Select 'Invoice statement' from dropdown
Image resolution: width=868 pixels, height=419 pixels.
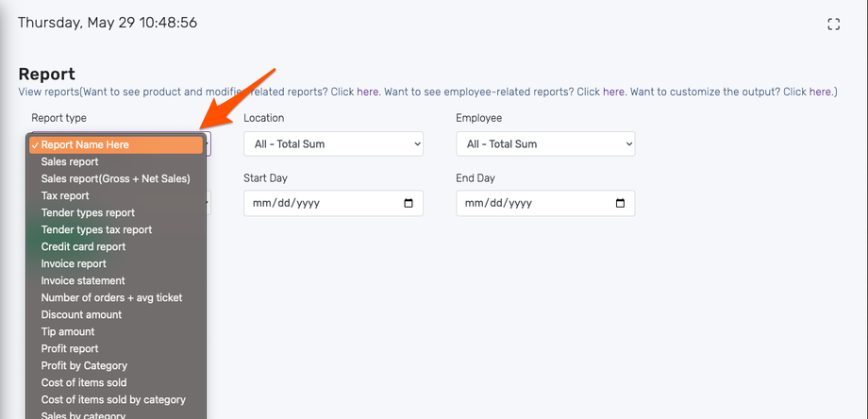tap(83, 281)
